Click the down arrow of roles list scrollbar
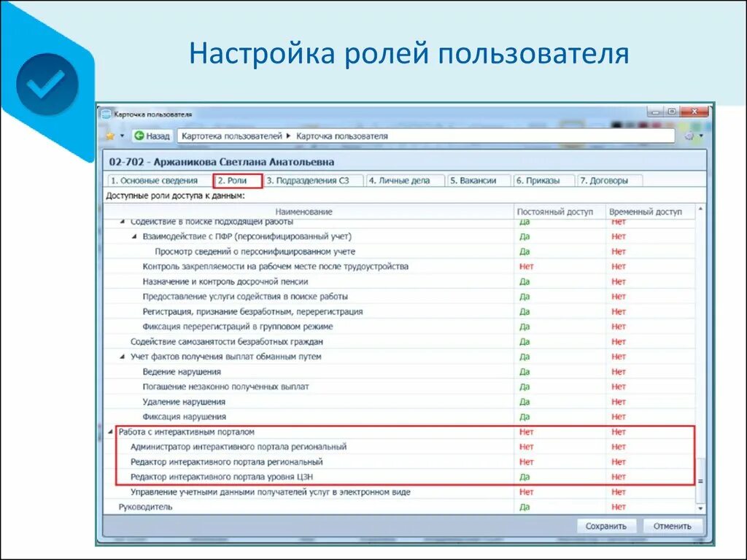The width and height of the screenshot is (747, 560). [x=700, y=508]
